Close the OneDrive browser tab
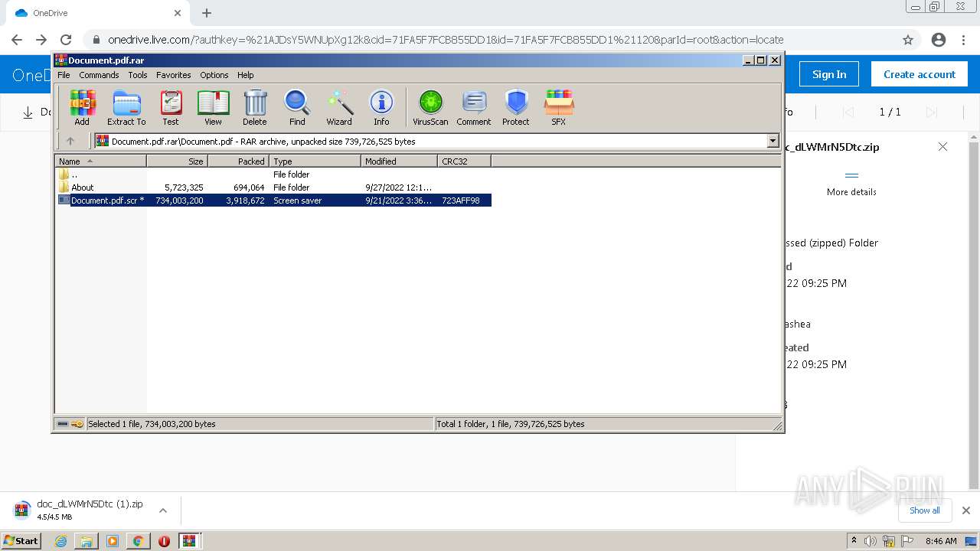 point(178,13)
